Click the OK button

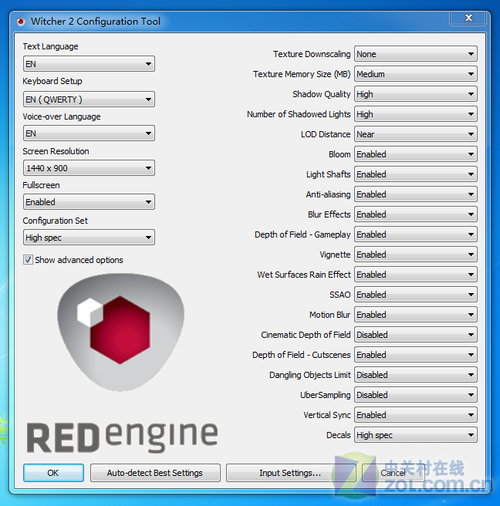(53, 473)
